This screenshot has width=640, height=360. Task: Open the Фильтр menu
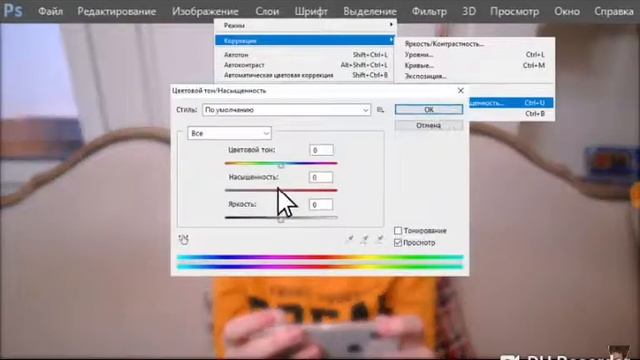(429, 11)
